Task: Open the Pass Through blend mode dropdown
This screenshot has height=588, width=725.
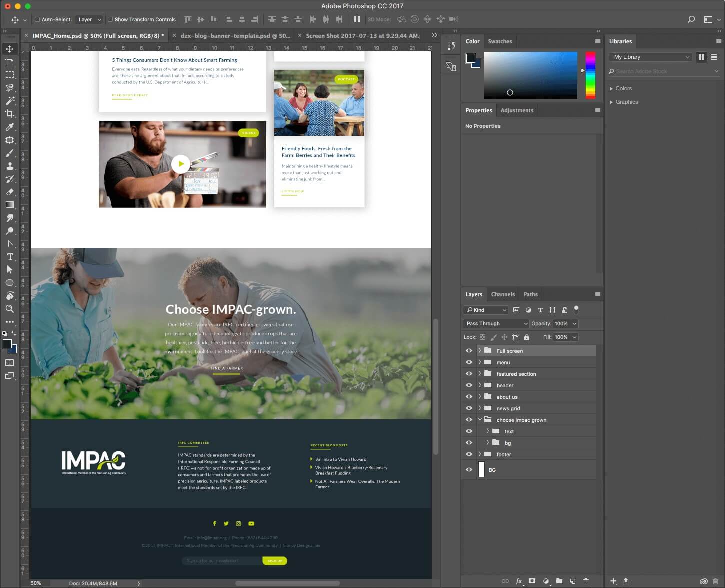Action: [496, 324]
